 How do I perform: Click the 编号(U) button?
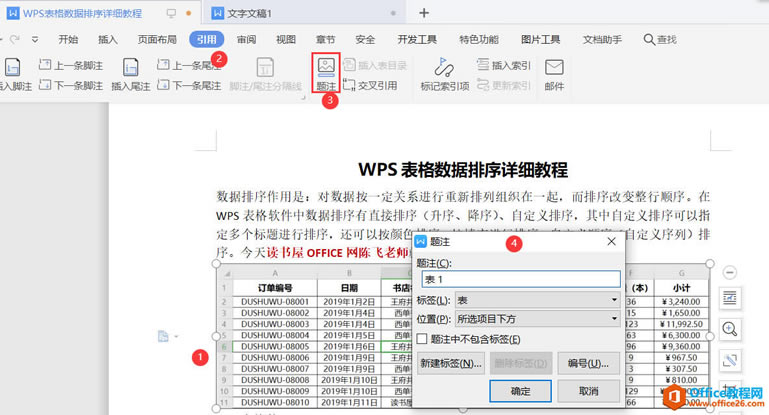pyautogui.click(x=588, y=363)
